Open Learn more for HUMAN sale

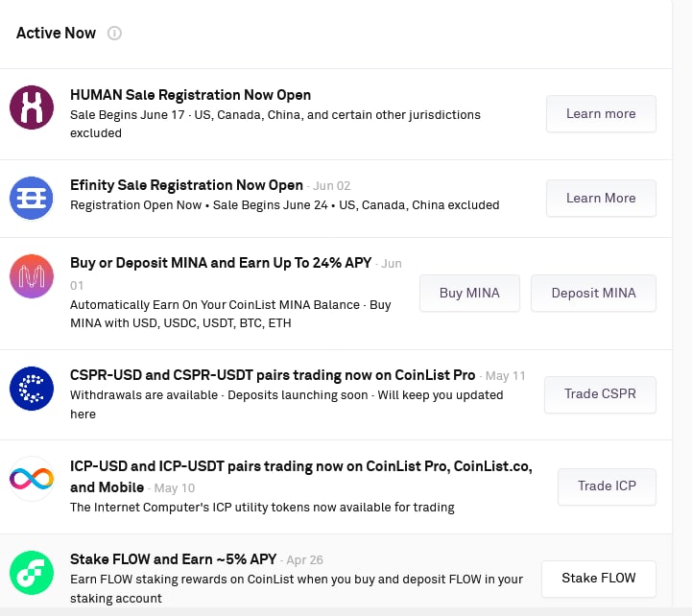[601, 114]
